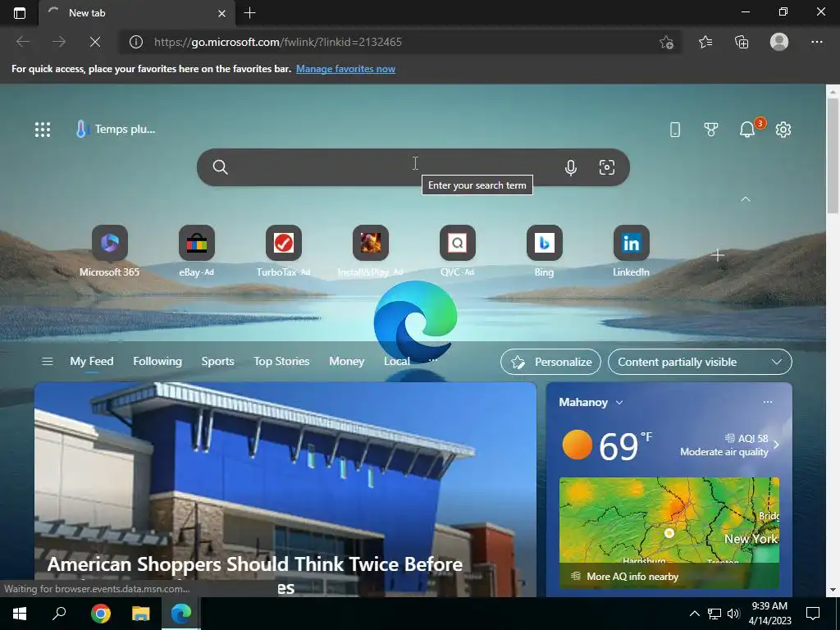840x630 pixels.
Task: Select the My Feed tab
Action: pyautogui.click(x=92, y=362)
